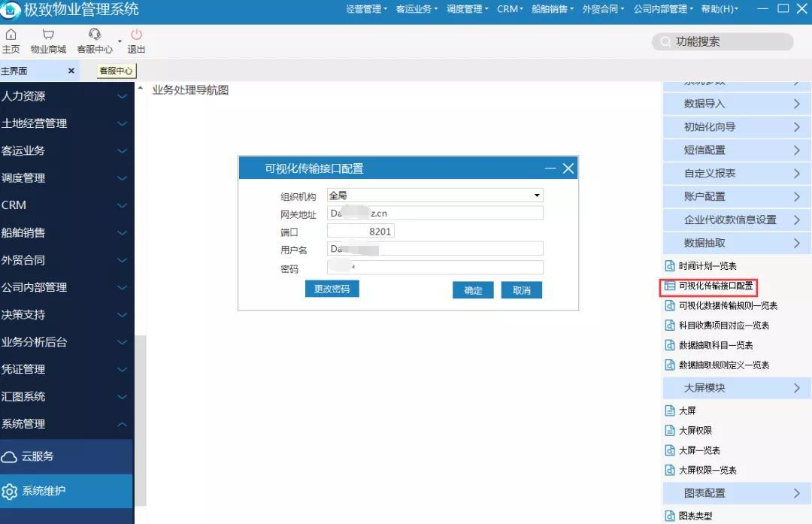Open 初始化向导 panel group
The height and width of the screenshot is (524, 812).
[736, 127]
